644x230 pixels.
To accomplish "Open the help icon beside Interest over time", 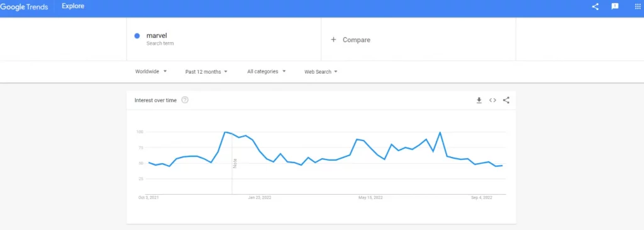I will click(x=185, y=100).
